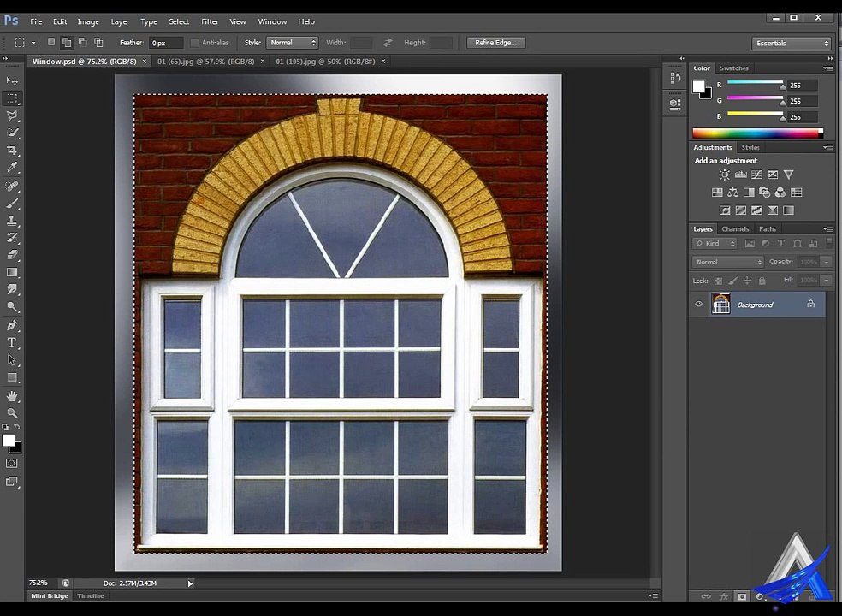Select the Crop tool

[12, 150]
